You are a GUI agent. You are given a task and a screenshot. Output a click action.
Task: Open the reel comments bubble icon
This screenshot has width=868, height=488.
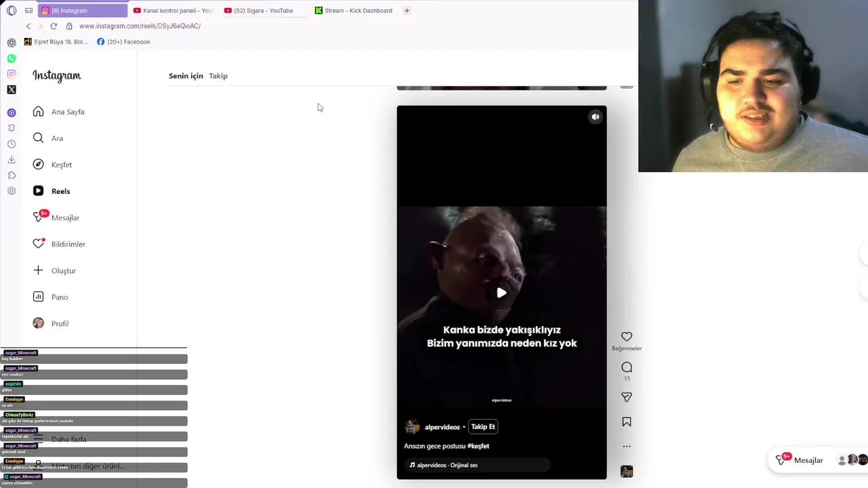coord(627,367)
